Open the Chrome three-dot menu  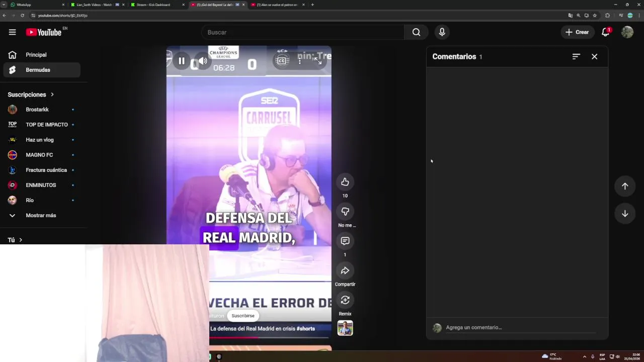pyautogui.click(x=638, y=16)
